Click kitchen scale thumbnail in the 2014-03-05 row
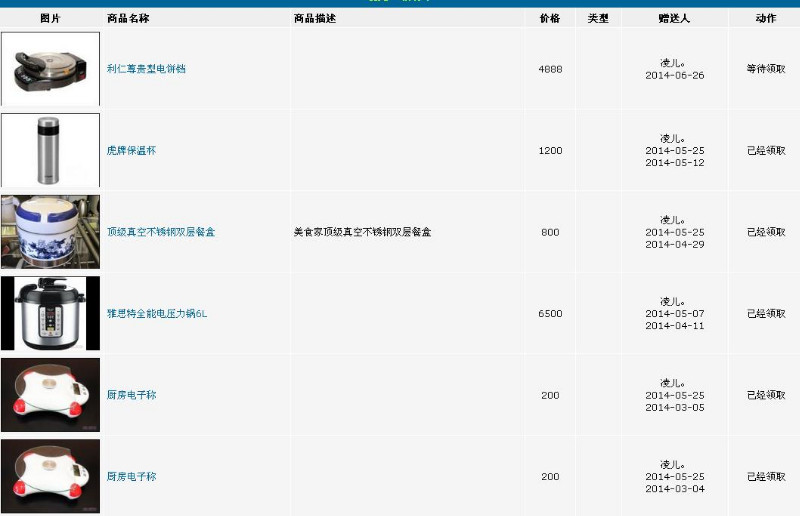800x516 pixels. [51, 395]
